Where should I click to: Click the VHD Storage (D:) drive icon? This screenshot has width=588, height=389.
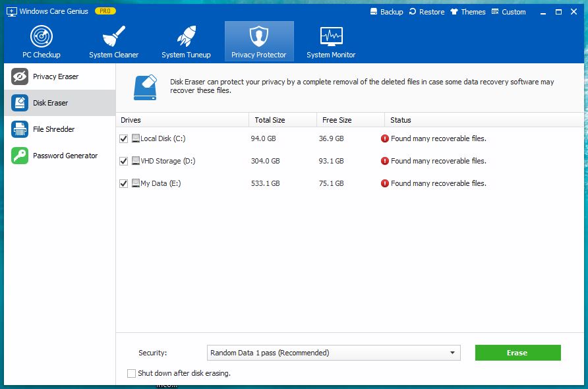[x=135, y=161]
